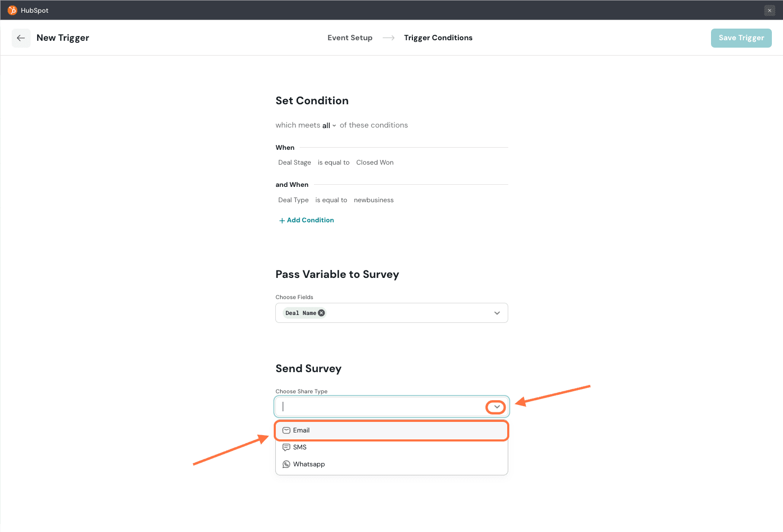Click the HubSpot logo icon
Screen dimensions: 783x532
click(12, 10)
